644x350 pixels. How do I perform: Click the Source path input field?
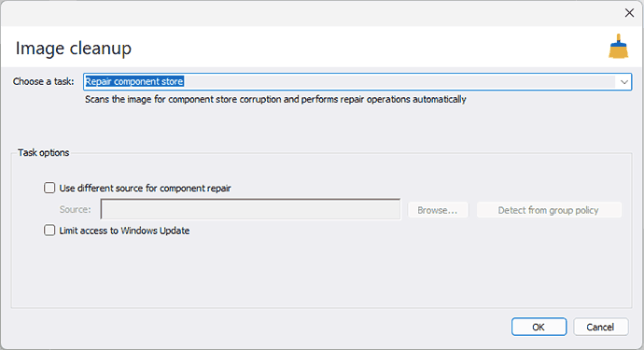click(250, 209)
